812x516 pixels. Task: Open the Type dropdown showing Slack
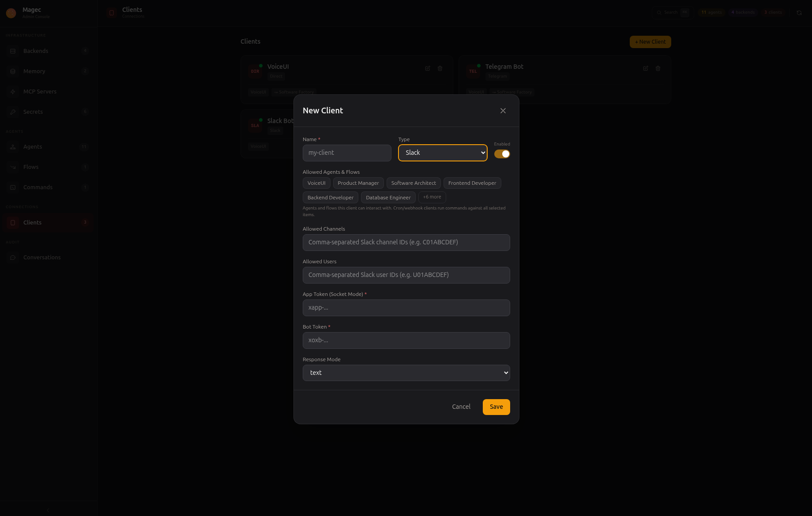tap(443, 153)
